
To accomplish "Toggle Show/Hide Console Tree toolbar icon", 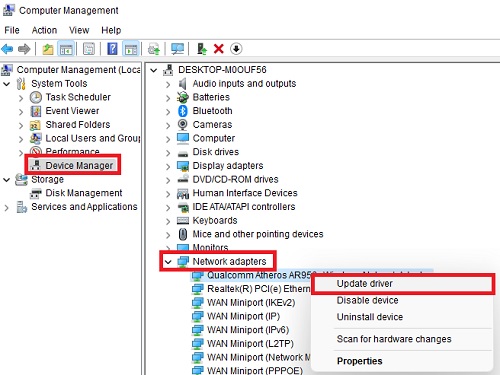I will [x=66, y=49].
